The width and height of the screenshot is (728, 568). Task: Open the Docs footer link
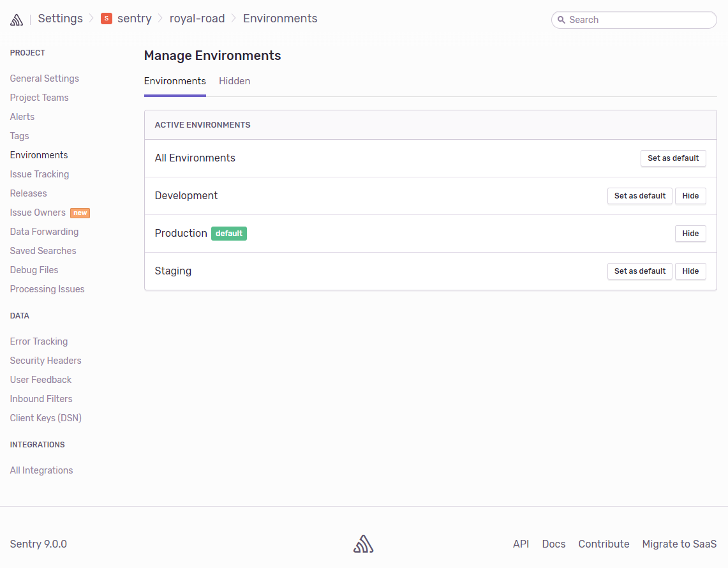point(554,544)
